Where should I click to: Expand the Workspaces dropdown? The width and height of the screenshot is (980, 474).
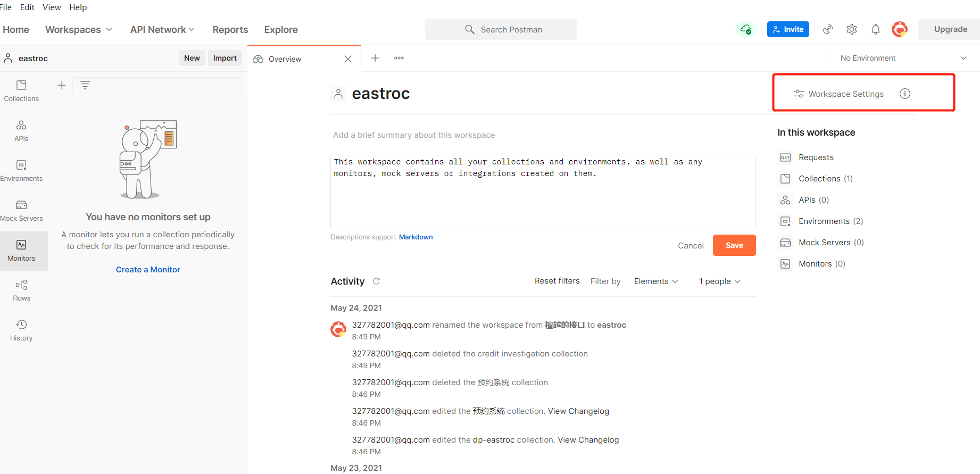tap(79, 30)
